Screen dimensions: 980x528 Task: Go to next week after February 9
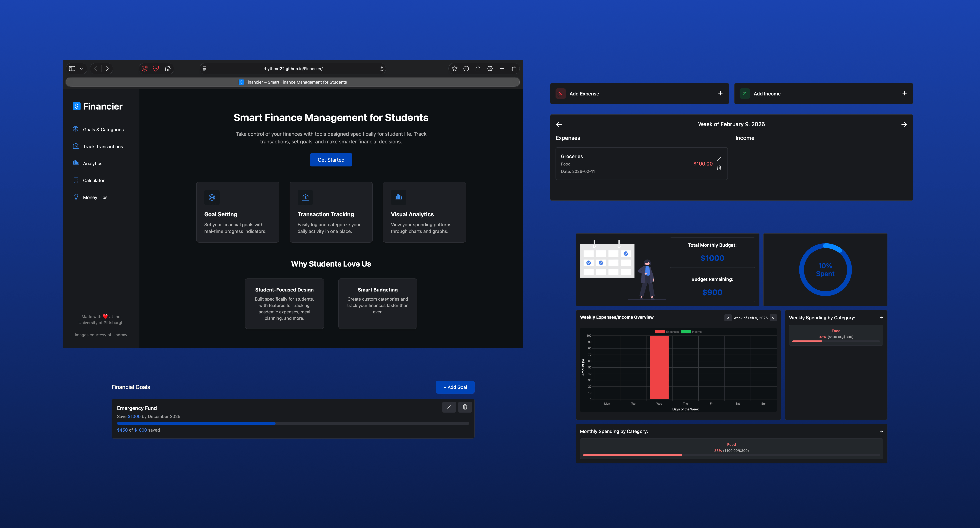[904, 124]
